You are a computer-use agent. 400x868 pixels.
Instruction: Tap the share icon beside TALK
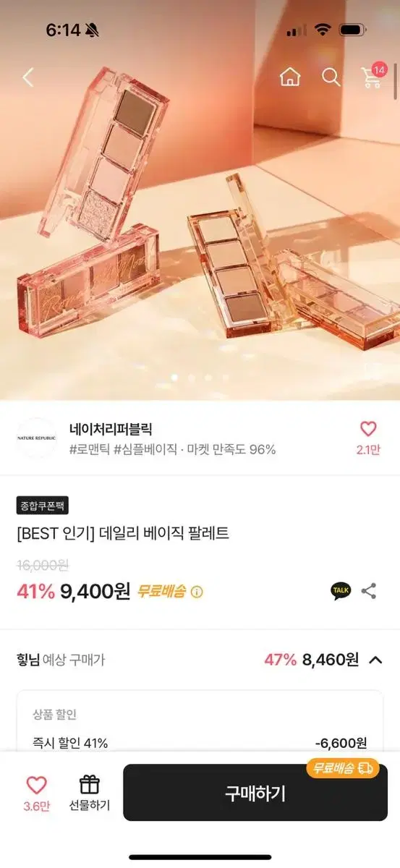point(369,591)
